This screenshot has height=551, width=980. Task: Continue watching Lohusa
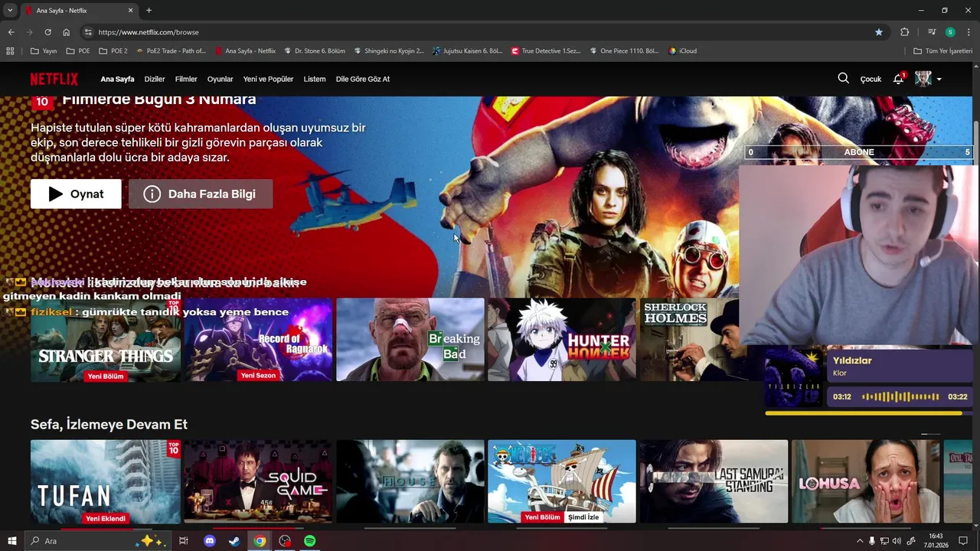(x=866, y=481)
